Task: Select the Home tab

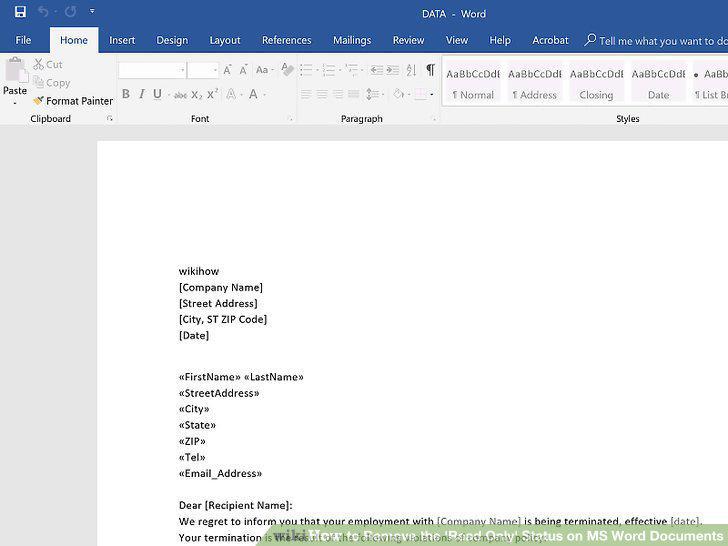Action: coord(74,40)
